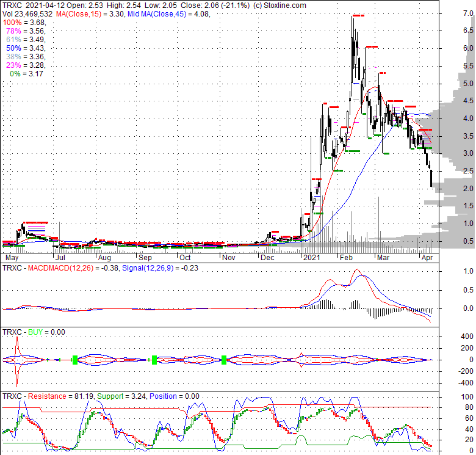The height and width of the screenshot is (455, 476).
Task: Click the 'Support = 3.24' legend
Action: click(122, 396)
